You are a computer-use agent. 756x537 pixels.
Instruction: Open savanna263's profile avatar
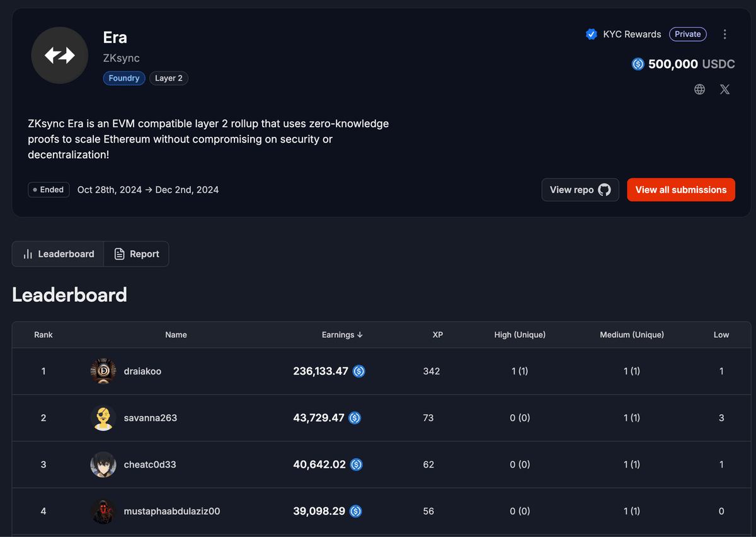[x=103, y=418]
